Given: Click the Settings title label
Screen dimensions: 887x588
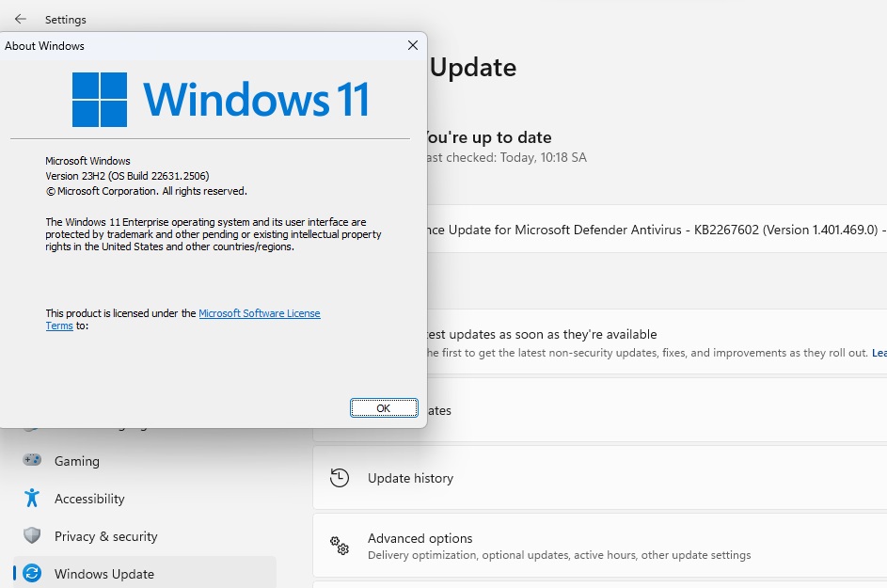Looking at the screenshot, I should click(x=66, y=19).
